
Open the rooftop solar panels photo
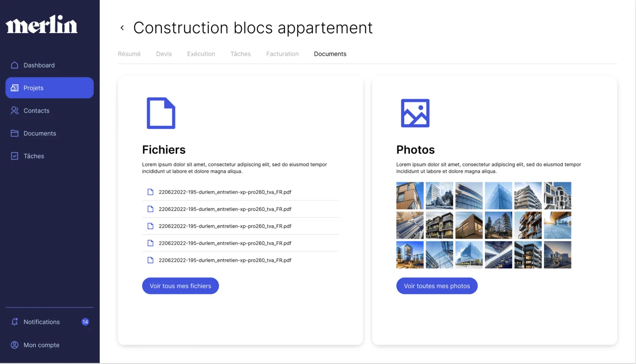coord(410,225)
